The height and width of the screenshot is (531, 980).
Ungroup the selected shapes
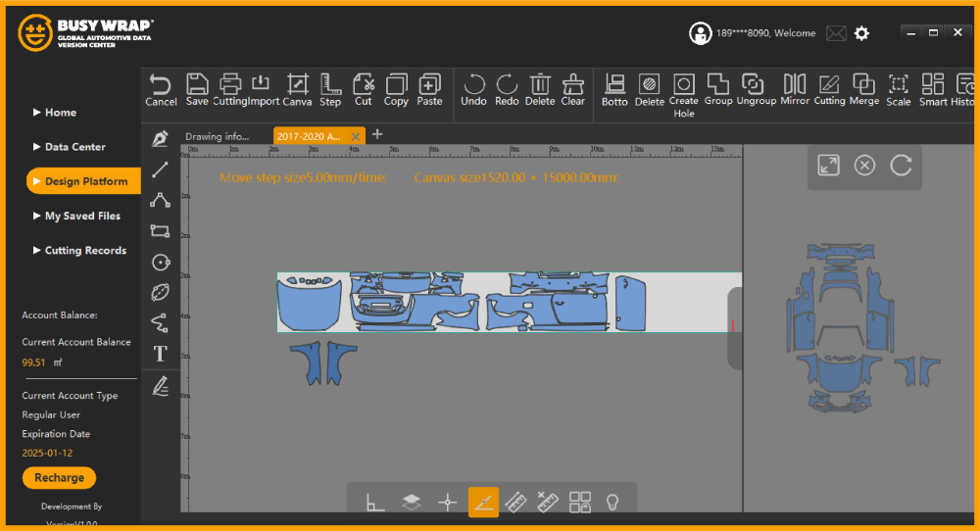click(x=757, y=89)
